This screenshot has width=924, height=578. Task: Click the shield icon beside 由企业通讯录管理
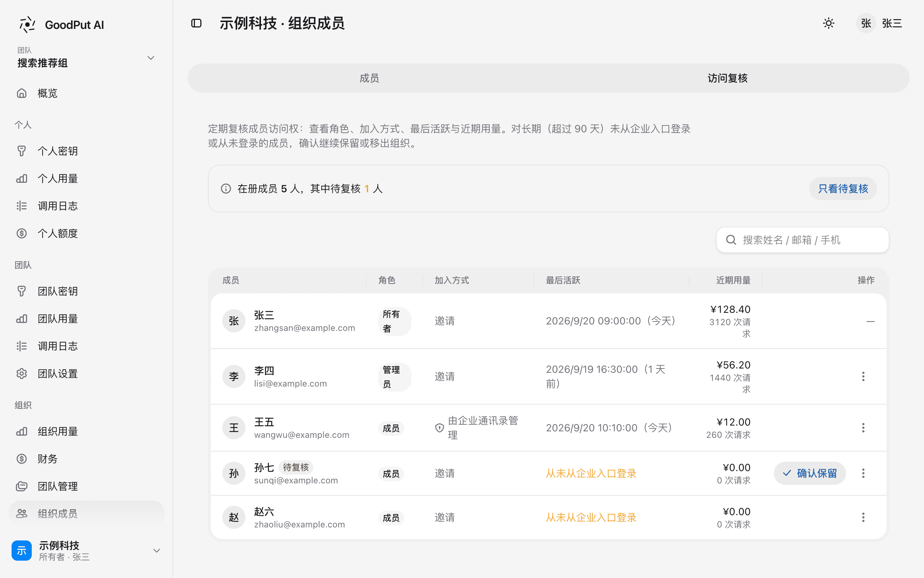click(x=440, y=428)
